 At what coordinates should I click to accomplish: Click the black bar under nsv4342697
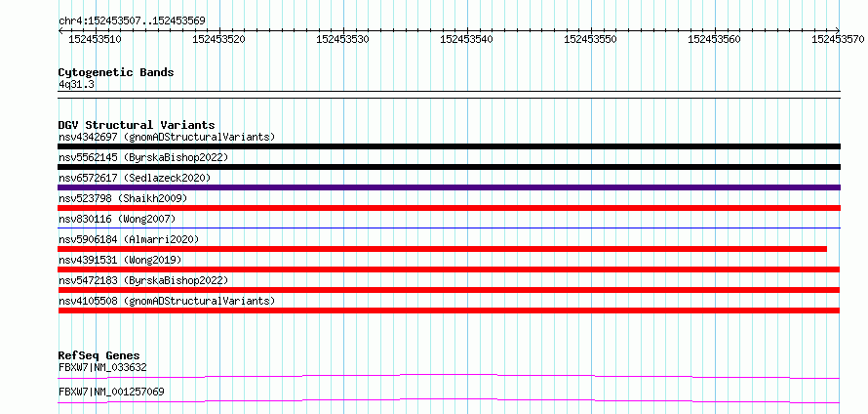pyautogui.click(x=449, y=146)
